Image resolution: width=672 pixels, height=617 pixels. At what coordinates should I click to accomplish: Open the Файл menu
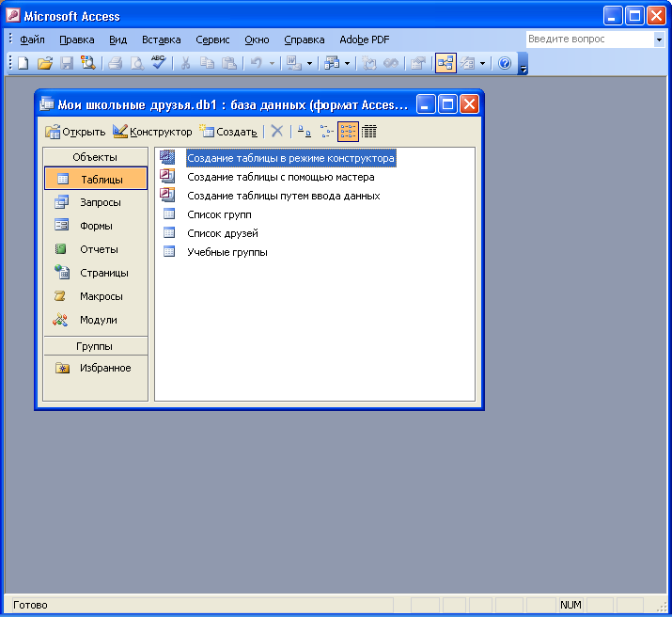(x=32, y=40)
